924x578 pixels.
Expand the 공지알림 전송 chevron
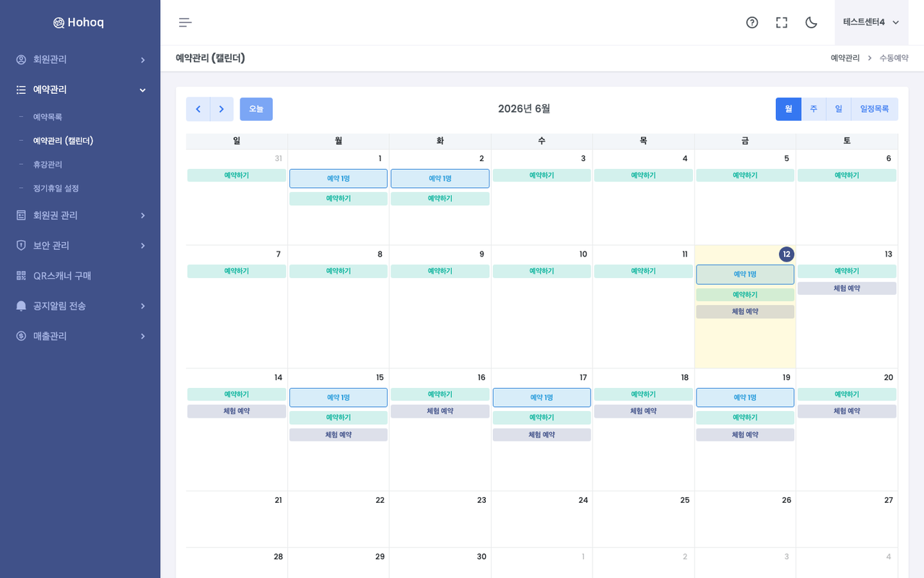(x=142, y=306)
